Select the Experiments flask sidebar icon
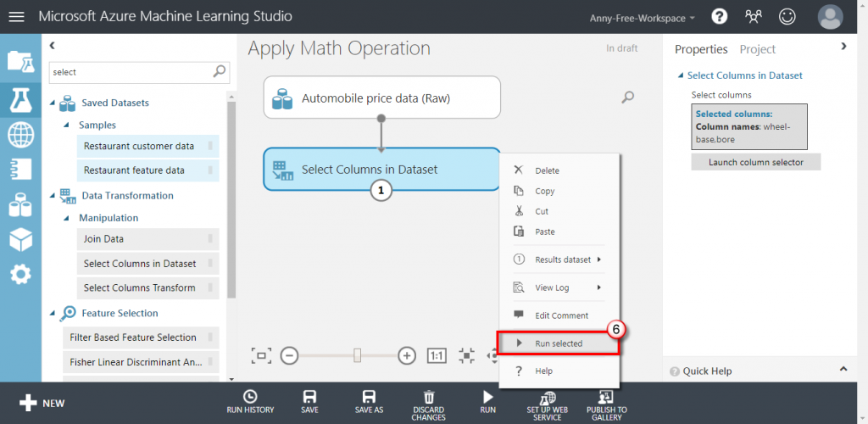The width and height of the screenshot is (868, 424). [x=20, y=99]
